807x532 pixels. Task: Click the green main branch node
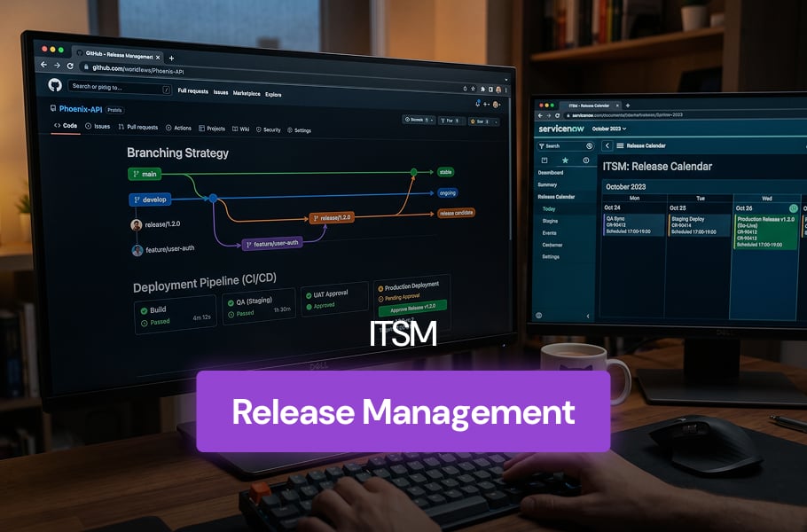pos(145,174)
